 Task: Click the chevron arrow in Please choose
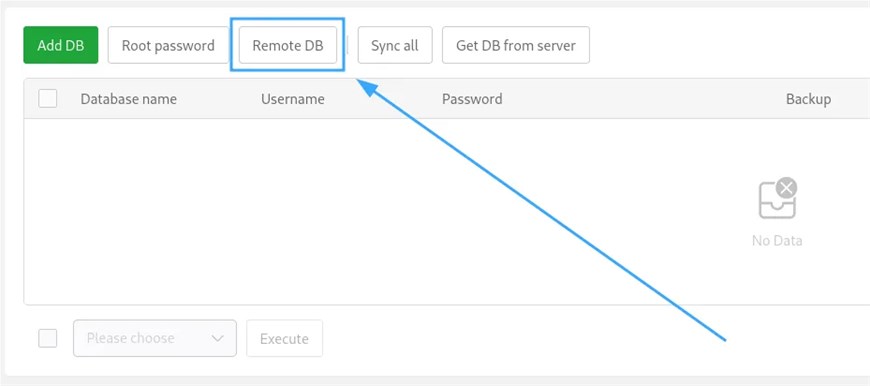[x=218, y=338]
